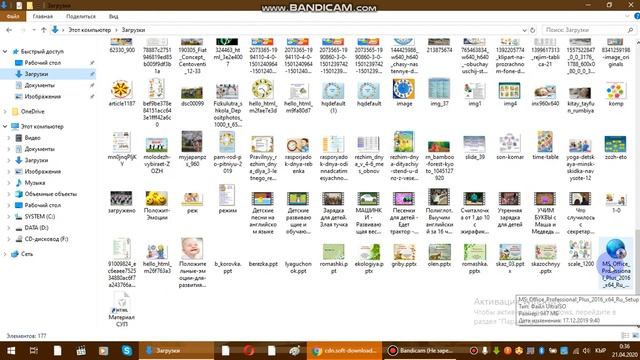This screenshot has width=640, height=360.
Task: Select the son-komar file
Action: pos(510,146)
